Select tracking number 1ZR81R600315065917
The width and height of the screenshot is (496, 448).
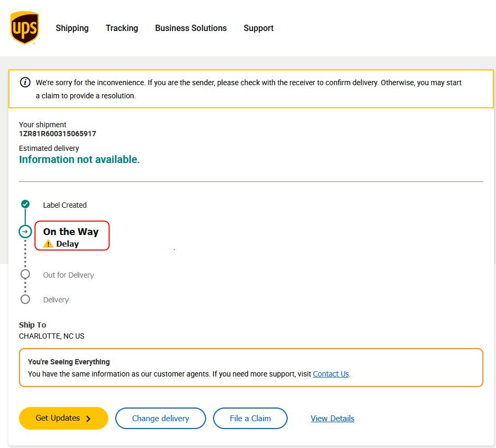(57, 134)
